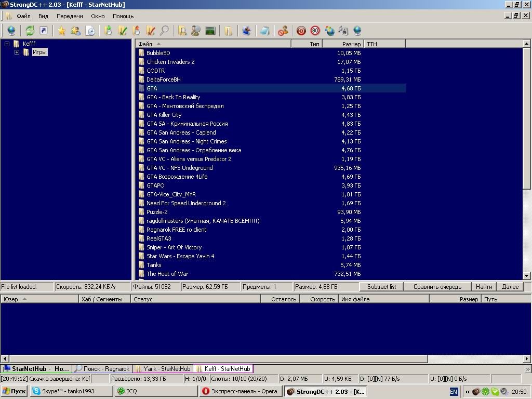
Task: Toggle the 80 speed limiter icon
Action: [315, 31]
